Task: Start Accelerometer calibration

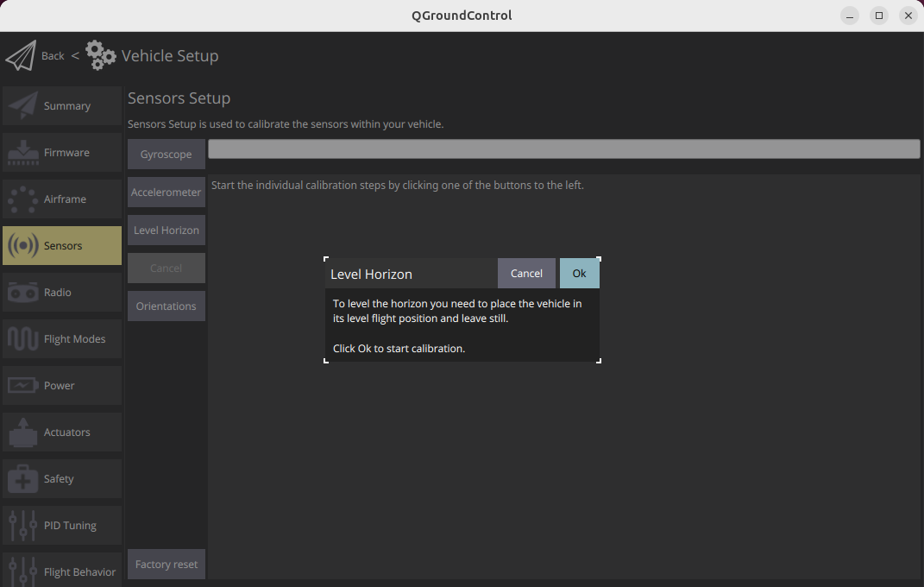Action: point(167,193)
